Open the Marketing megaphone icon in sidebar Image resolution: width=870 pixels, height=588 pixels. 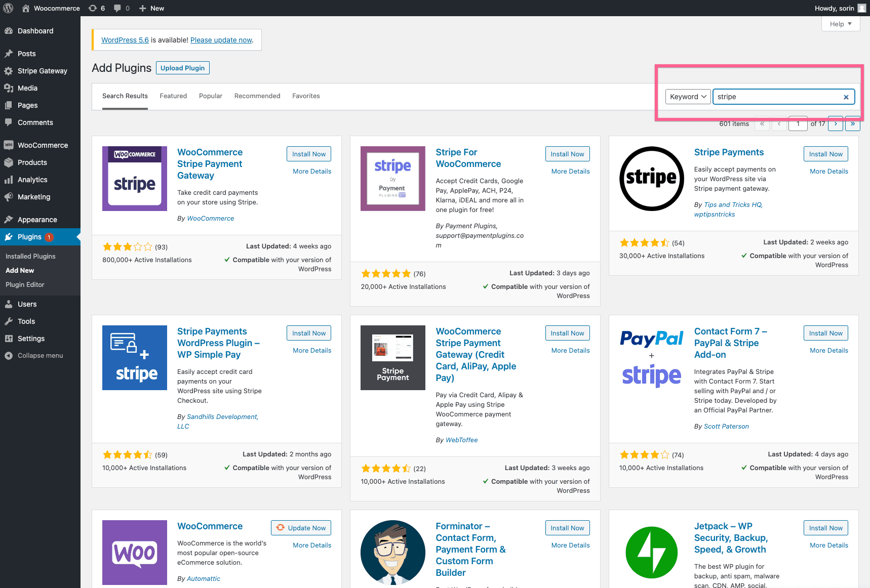[x=9, y=197]
